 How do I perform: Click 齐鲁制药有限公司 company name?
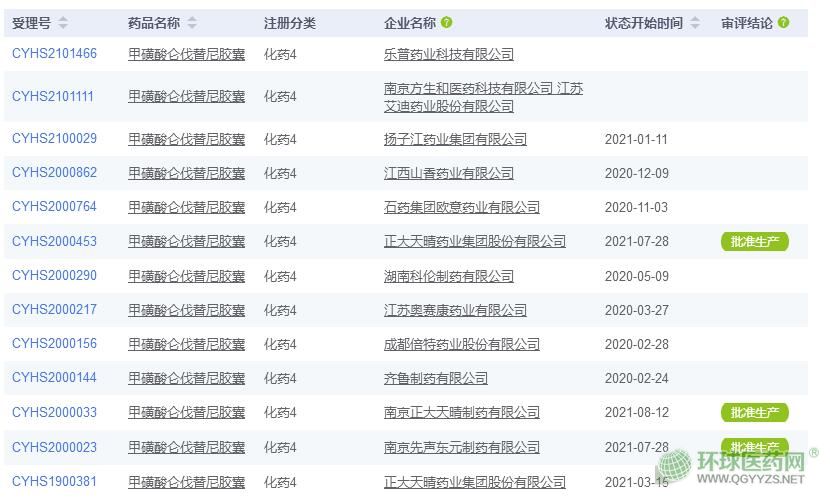pyautogui.click(x=435, y=378)
